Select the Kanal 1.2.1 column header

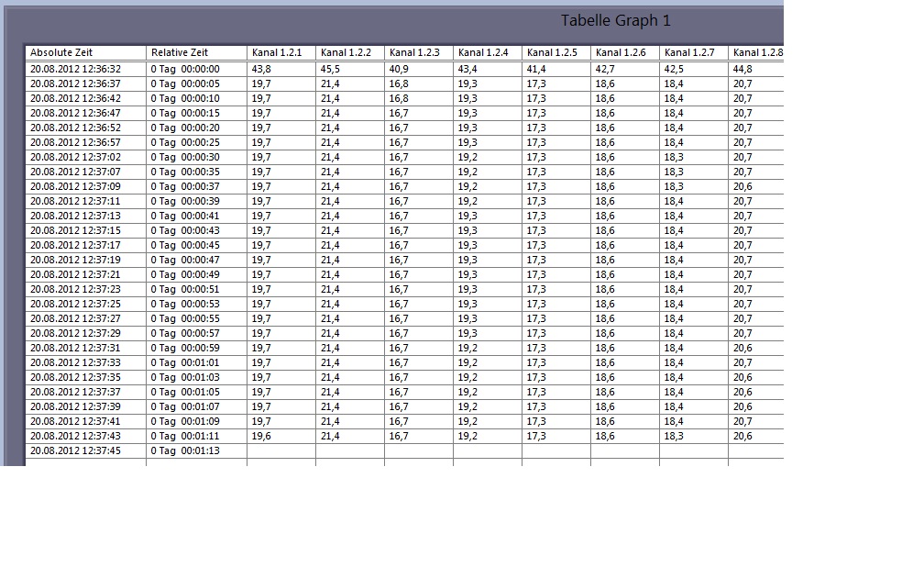tap(281, 52)
